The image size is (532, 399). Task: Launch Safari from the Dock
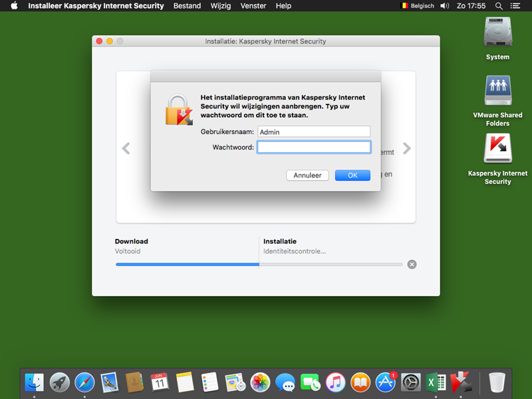click(84, 382)
